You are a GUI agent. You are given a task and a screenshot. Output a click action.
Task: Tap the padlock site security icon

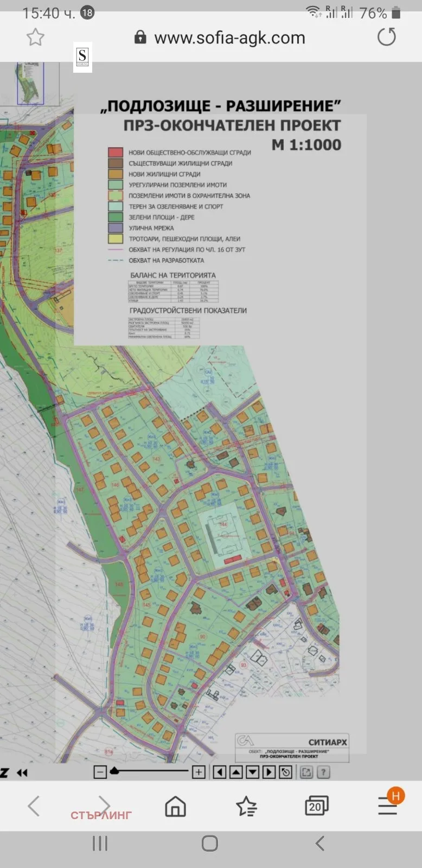[140, 37]
